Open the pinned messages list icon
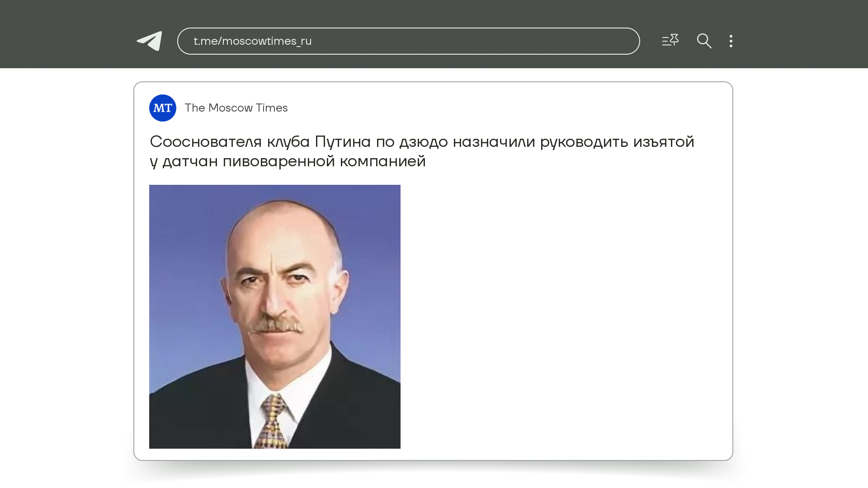 pyautogui.click(x=670, y=41)
